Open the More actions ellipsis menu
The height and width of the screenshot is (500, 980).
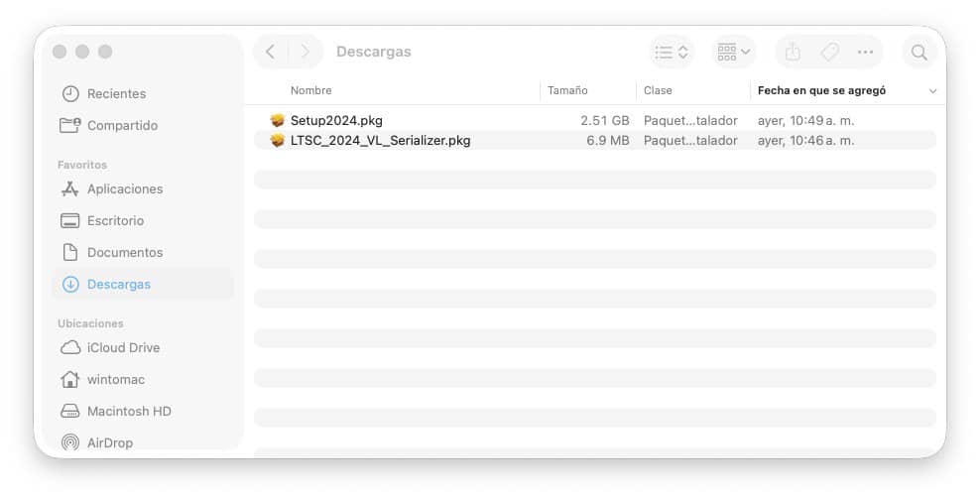click(866, 52)
